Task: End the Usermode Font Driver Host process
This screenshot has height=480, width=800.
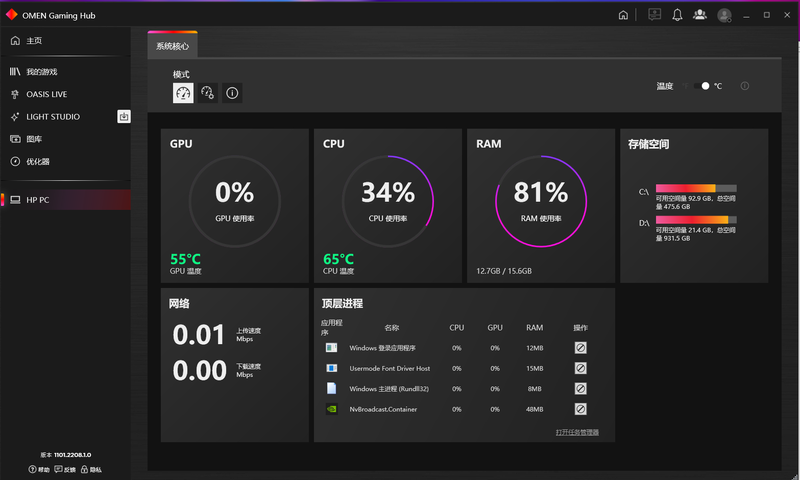Action: click(x=580, y=368)
